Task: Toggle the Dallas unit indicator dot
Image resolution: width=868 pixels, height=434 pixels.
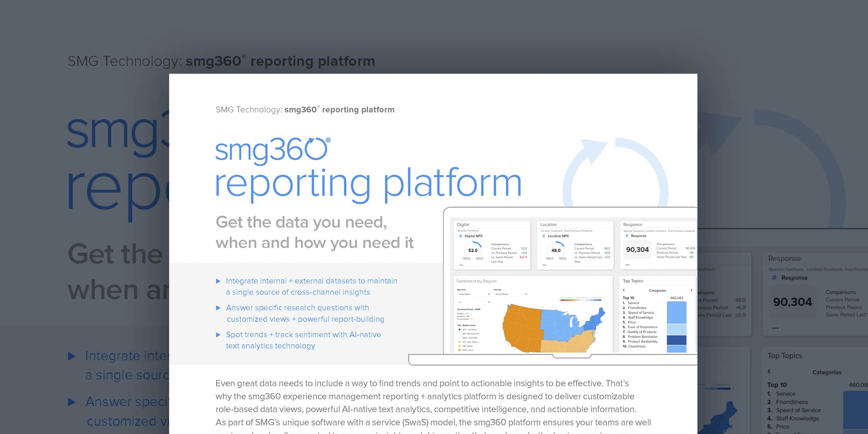Action: (459, 346)
